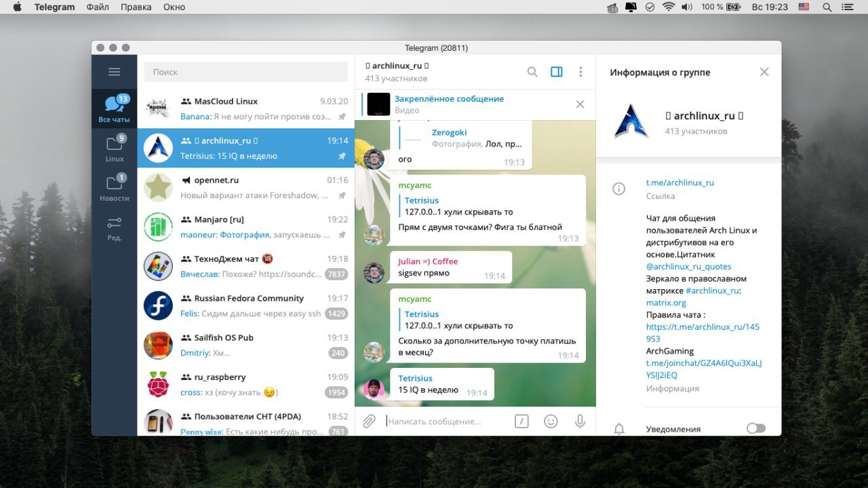Image resolution: width=868 pixels, height=488 pixels.
Task: Open the three-dot chat options menu
Action: 580,72
